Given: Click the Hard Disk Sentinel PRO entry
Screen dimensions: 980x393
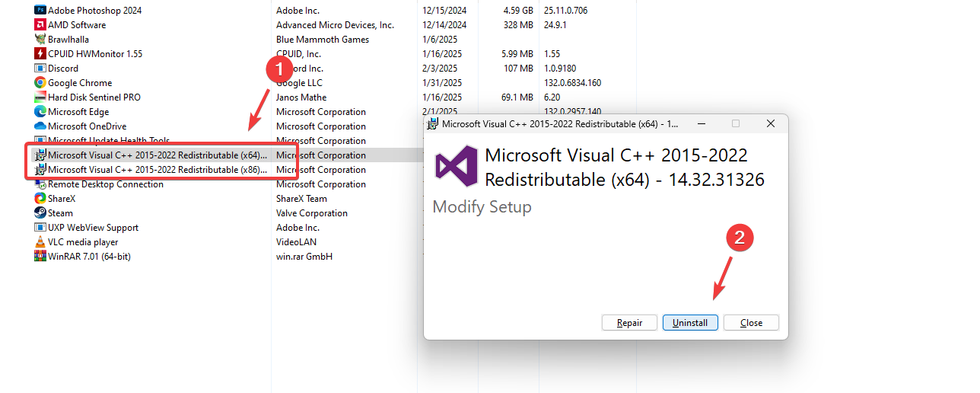Looking at the screenshot, I should (94, 97).
